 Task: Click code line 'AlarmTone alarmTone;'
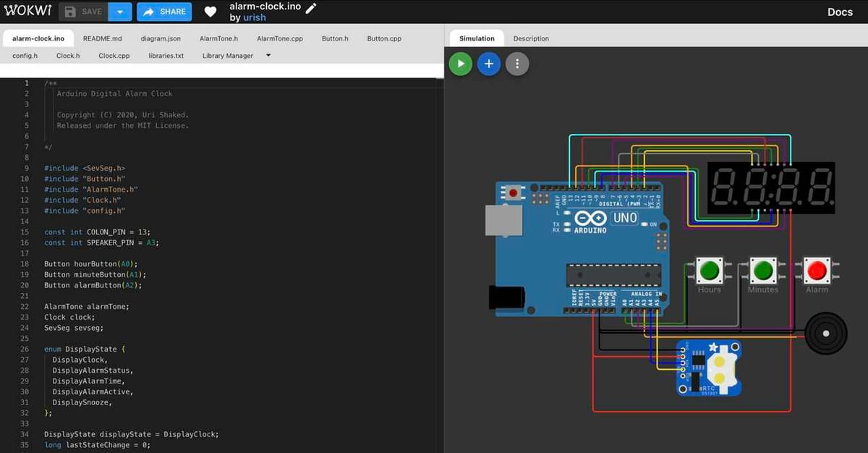coord(86,306)
